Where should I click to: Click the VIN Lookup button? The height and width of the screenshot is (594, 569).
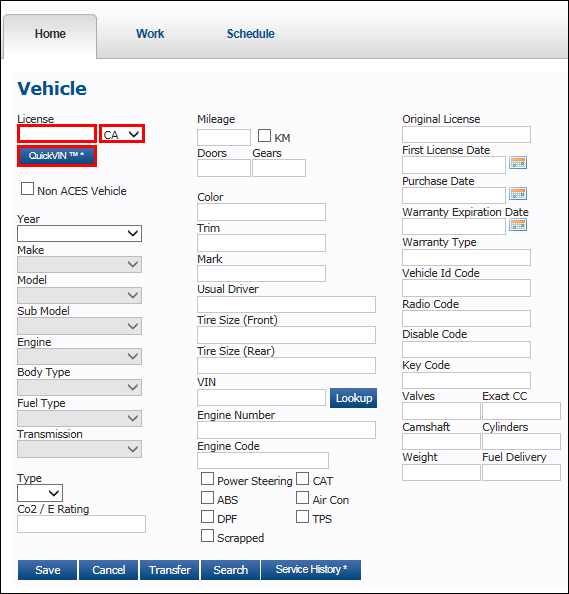(353, 398)
